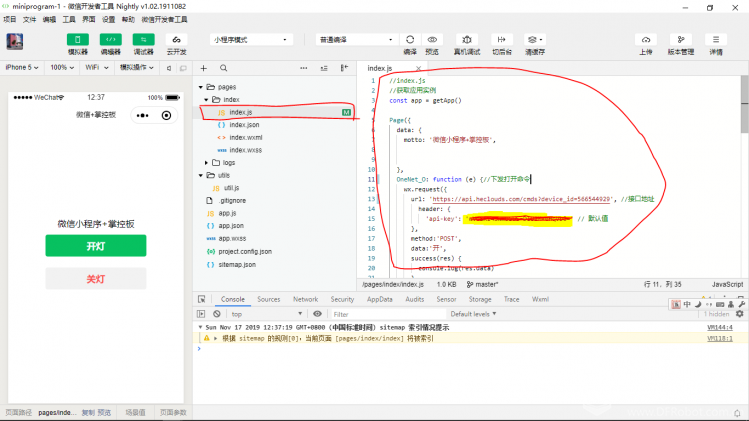The image size is (749, 421).
Task: Open the top context dropdown
Action: click(x=267, y=314)
